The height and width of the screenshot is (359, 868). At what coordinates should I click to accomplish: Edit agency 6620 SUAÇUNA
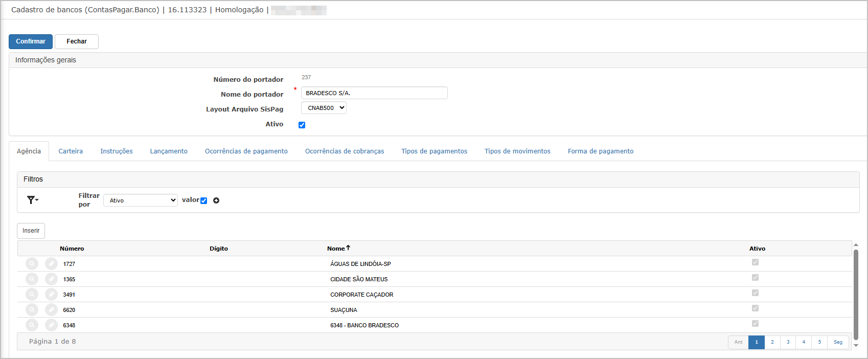(x=51, y=310)
